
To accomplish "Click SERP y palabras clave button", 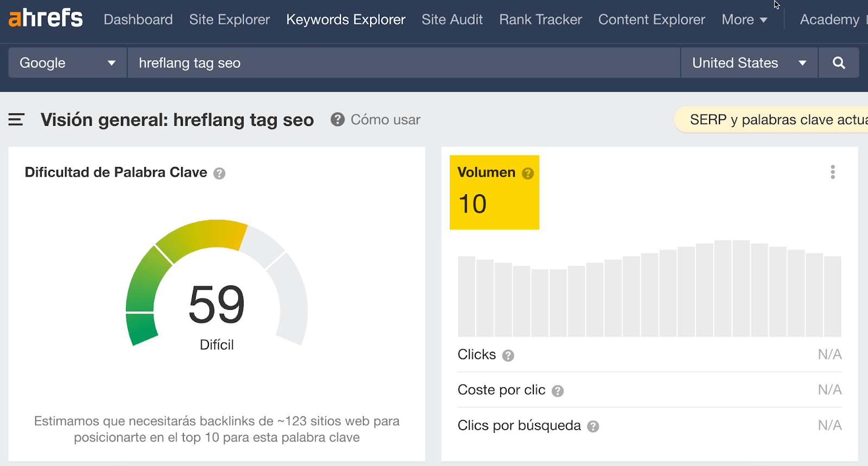I will (x=776, y=120).
